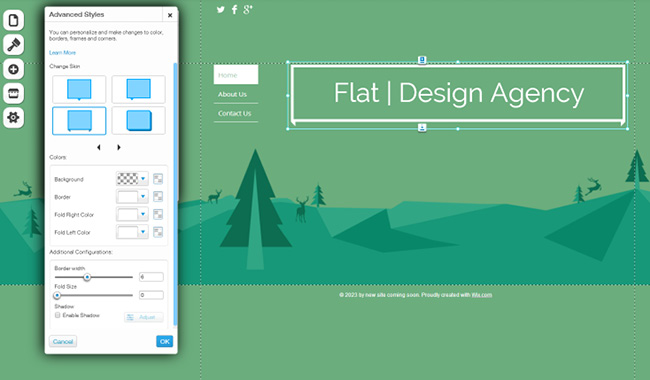Click the Advanced Styles panel scrollbar

click(175, 194)
